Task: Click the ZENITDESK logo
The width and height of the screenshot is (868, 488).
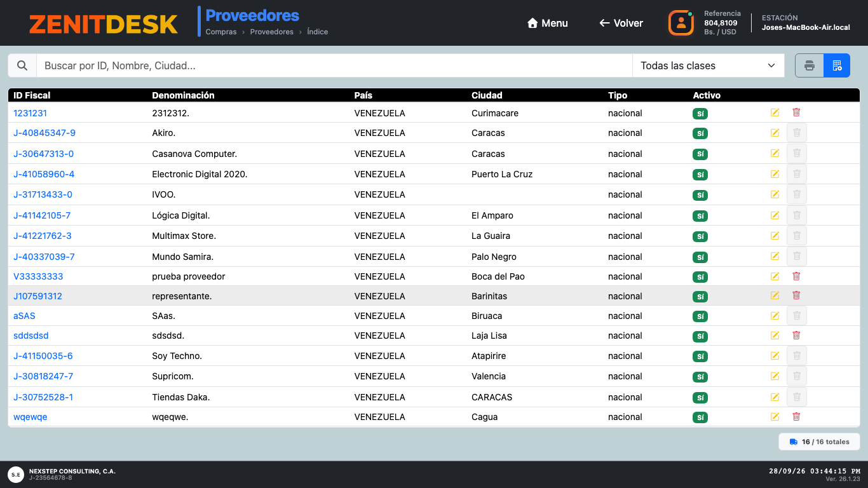Action: (x=104, y=24)
